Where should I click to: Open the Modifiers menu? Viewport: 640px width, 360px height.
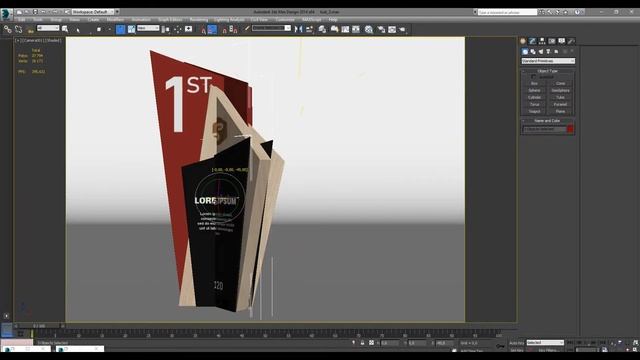coord(115,20)
